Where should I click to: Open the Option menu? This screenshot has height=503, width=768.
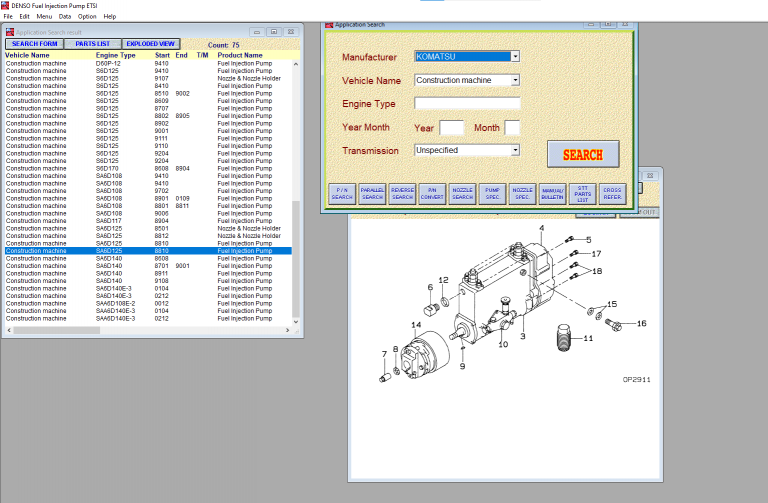click(x=87, y=17)
